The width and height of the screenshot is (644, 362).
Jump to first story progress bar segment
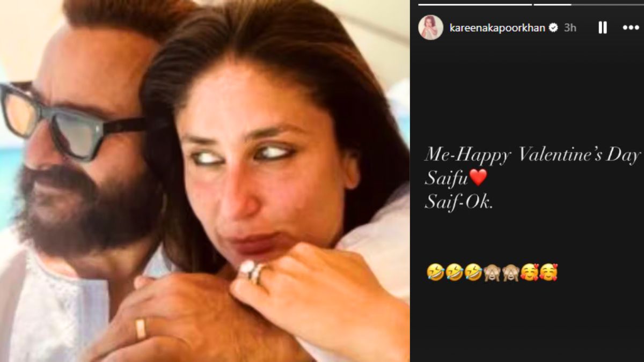pos(474,4)
